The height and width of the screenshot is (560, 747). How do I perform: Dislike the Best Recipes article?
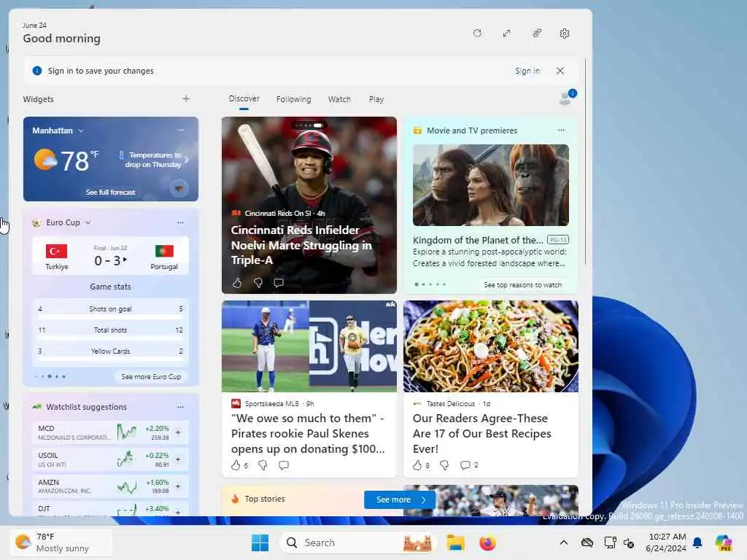[444, 464]
